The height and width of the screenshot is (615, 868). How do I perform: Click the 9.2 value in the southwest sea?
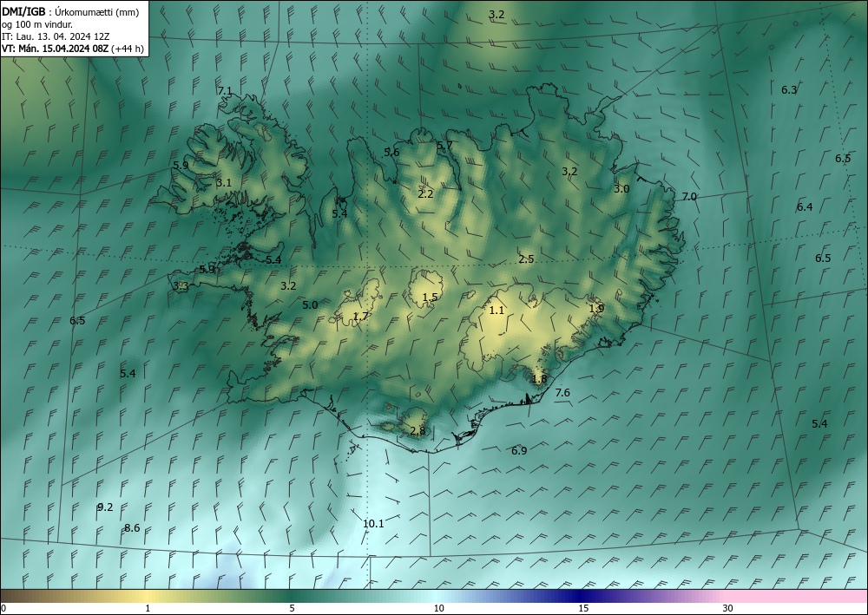(x=105, y=507)
